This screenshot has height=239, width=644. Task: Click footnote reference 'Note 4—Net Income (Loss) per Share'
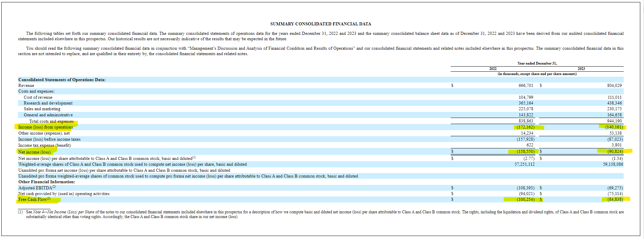pyautogui.click(x=64, y=212)
